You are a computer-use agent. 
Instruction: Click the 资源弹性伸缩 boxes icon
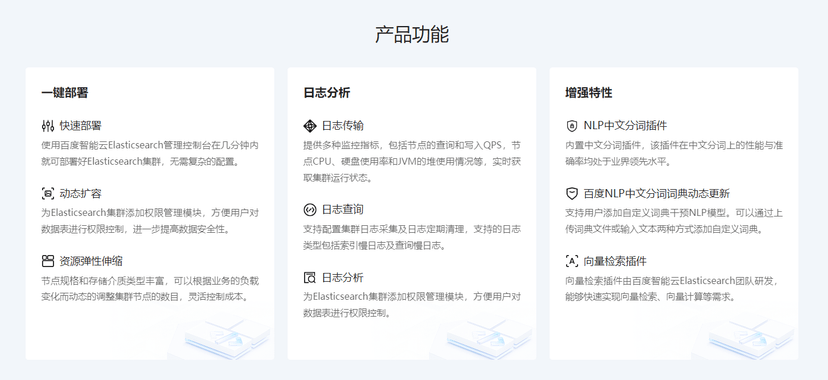coord(48,261)
